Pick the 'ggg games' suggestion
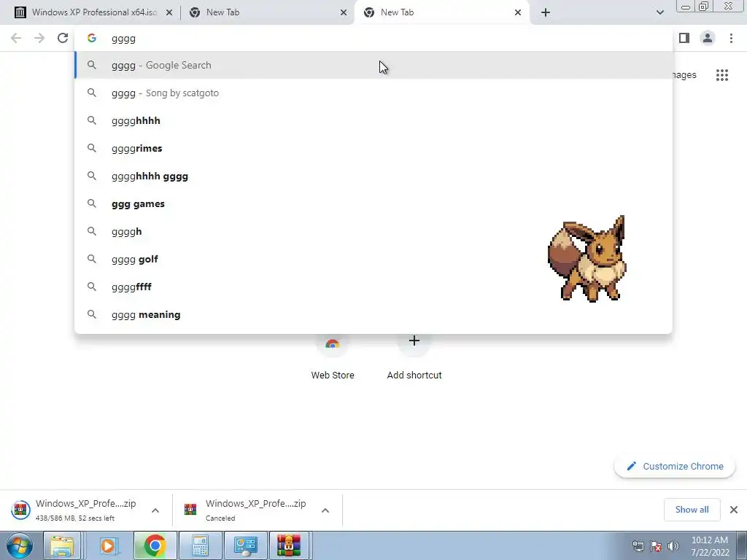This screenshot has height=560, width=747. (x=373, y=203)
